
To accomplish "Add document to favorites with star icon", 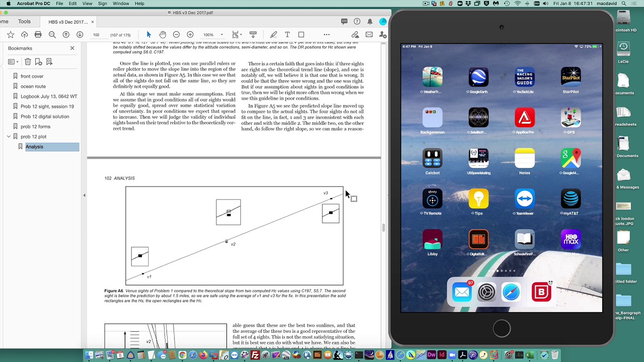I will pos(11,35).
